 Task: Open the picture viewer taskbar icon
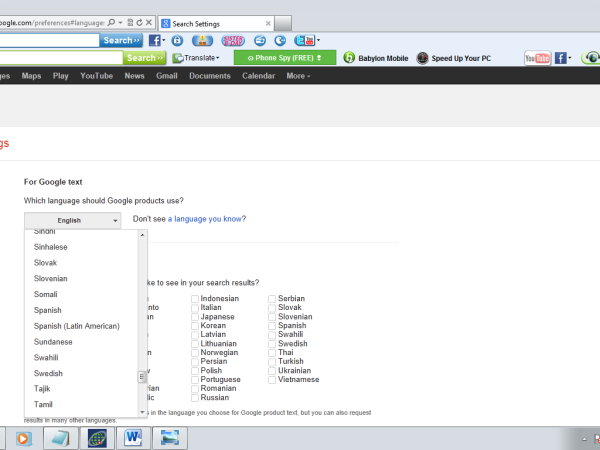(170, 438)
